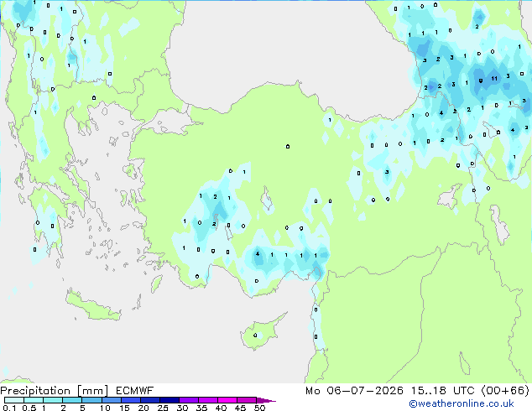532x411 pixels.
Task: Click the 5–10 mm legend color box
Action: click(x=91, y=400)
